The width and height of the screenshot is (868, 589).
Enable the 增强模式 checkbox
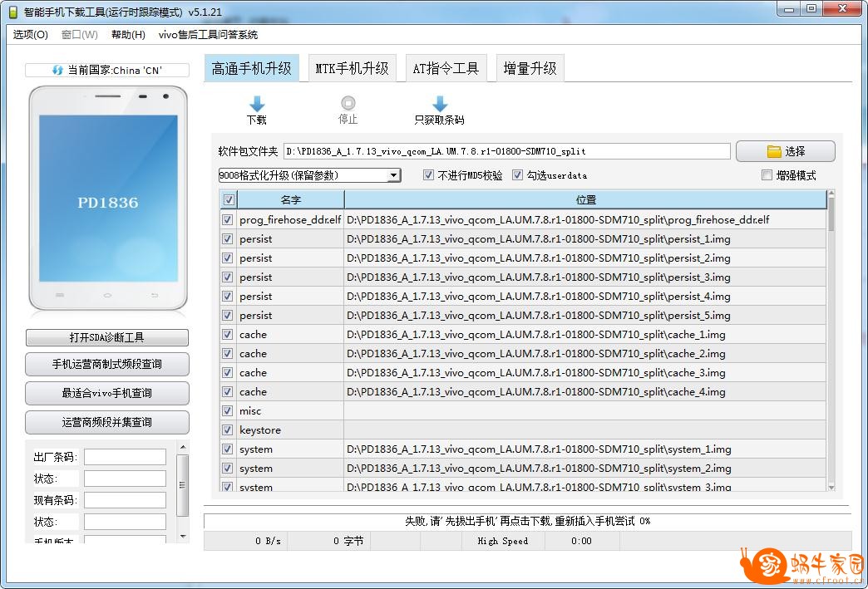[767, 175]
